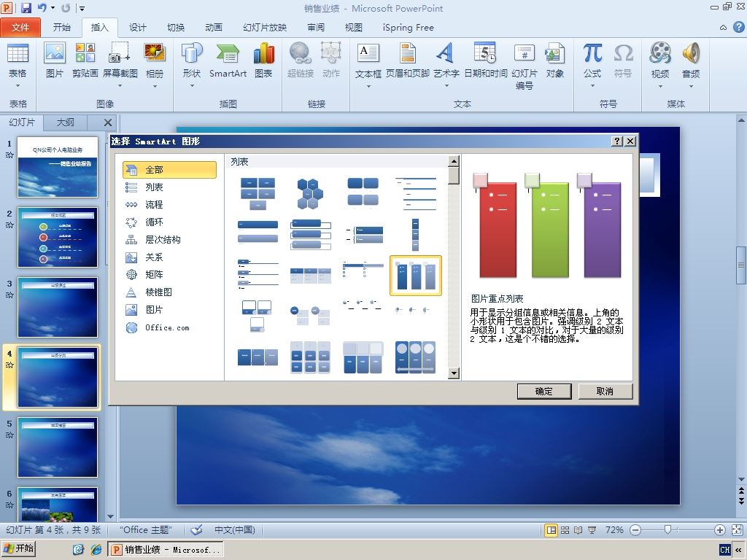The width and height of the screenshot is (747, 560).
Task: Click the Windows 开始 Start button
Action: (x=18, y=548)
